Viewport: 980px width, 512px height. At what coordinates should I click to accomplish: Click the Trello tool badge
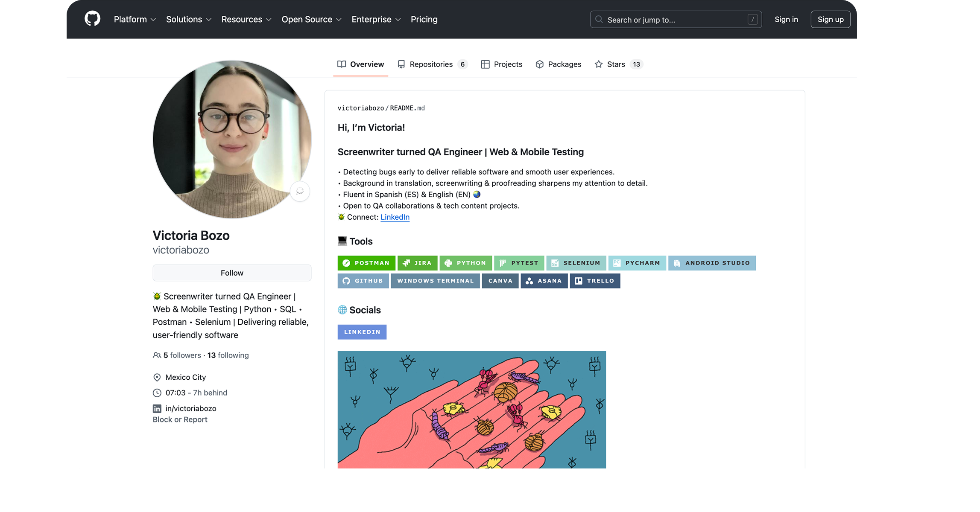(x=594, y=281)
